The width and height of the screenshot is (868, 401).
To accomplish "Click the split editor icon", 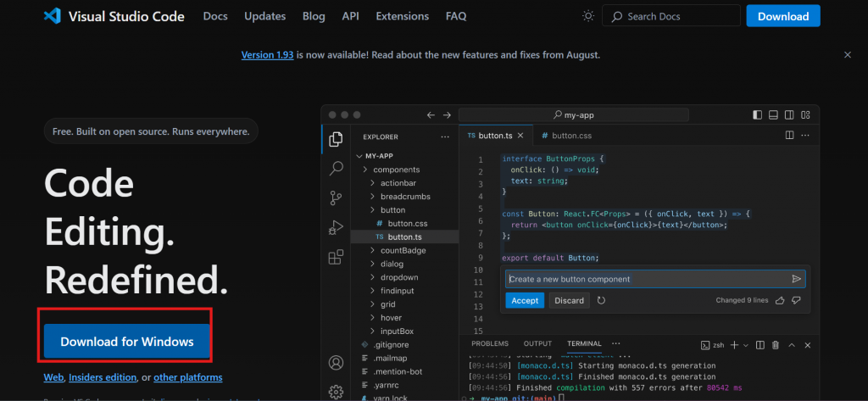I will tap(790, 135).
